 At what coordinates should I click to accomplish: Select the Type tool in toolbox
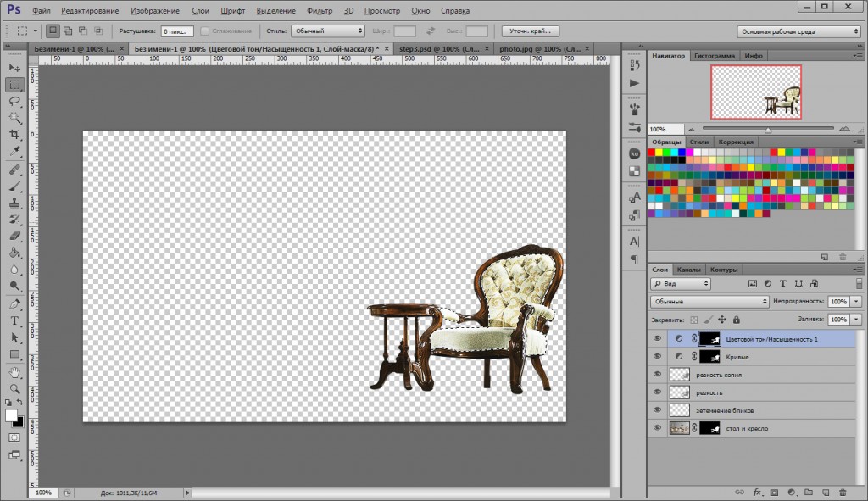pos(14,320)
